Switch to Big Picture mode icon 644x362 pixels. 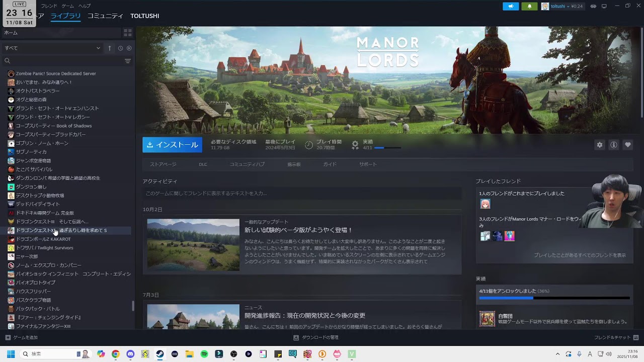click(x=604, y=6)
